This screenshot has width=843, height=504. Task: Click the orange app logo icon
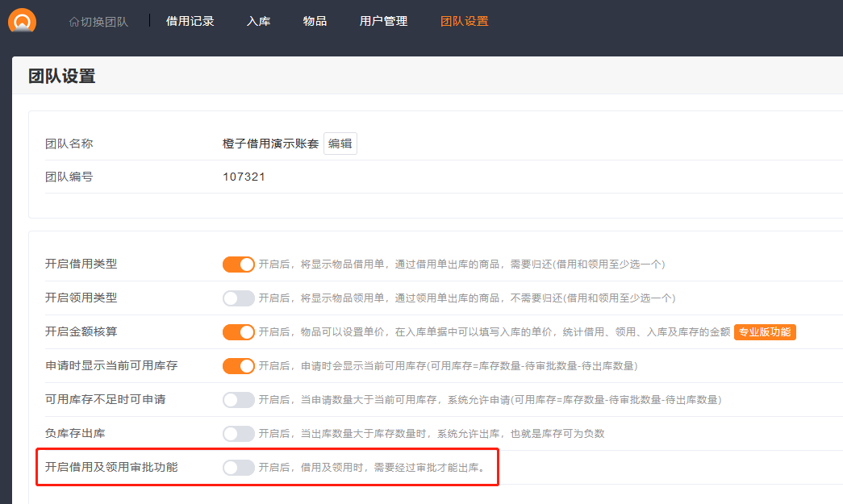(22, 21)
